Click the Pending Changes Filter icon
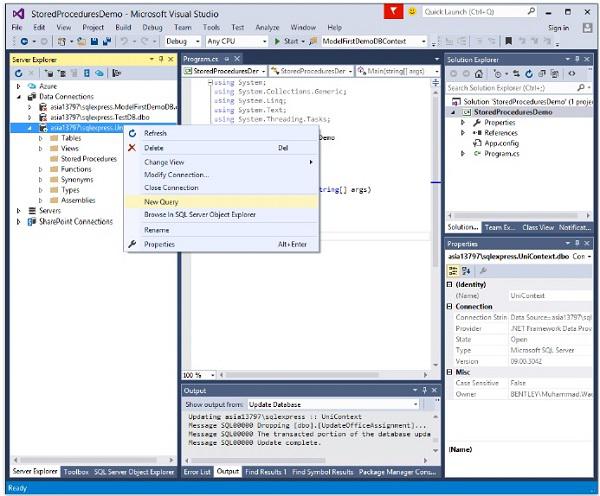The width and height of the screenshot is (600, 496). [x=498, y=74]
